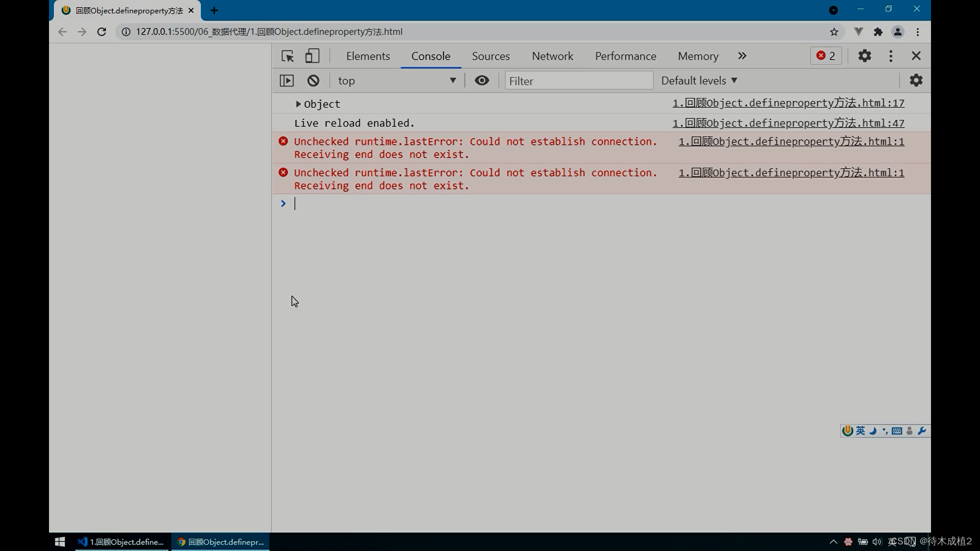
Task: Open the Chrome three-dot menu
Action: click(918, 32)
